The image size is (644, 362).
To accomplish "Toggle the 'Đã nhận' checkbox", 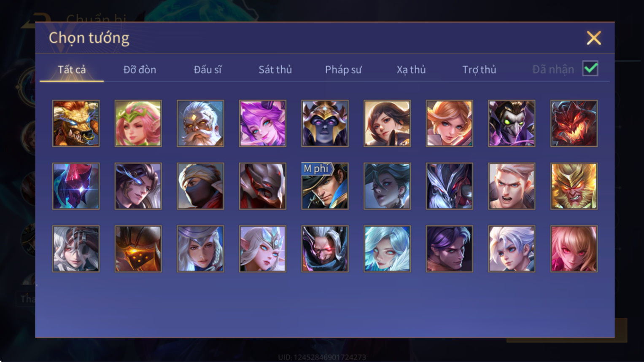I will [x=590, y=68].
